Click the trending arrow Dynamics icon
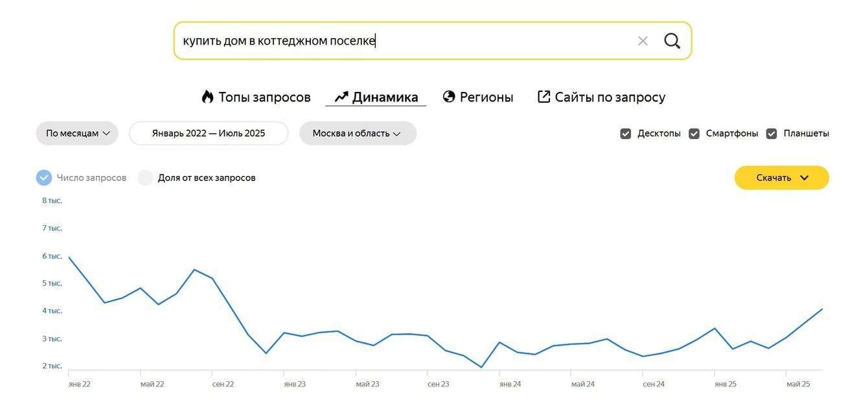The image size is (868, 407). (x=341, y=97)
